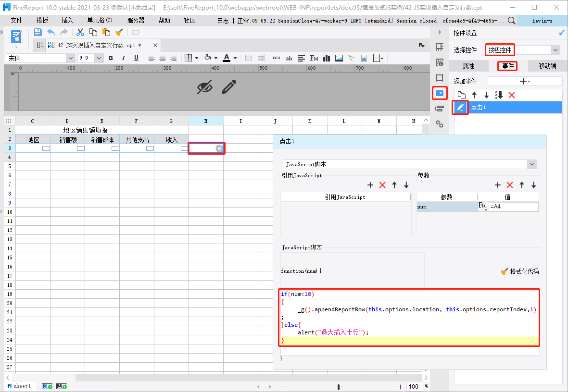Redo the last undone action
The height and width of the screenshot is (392, 568).
[63, 32]
